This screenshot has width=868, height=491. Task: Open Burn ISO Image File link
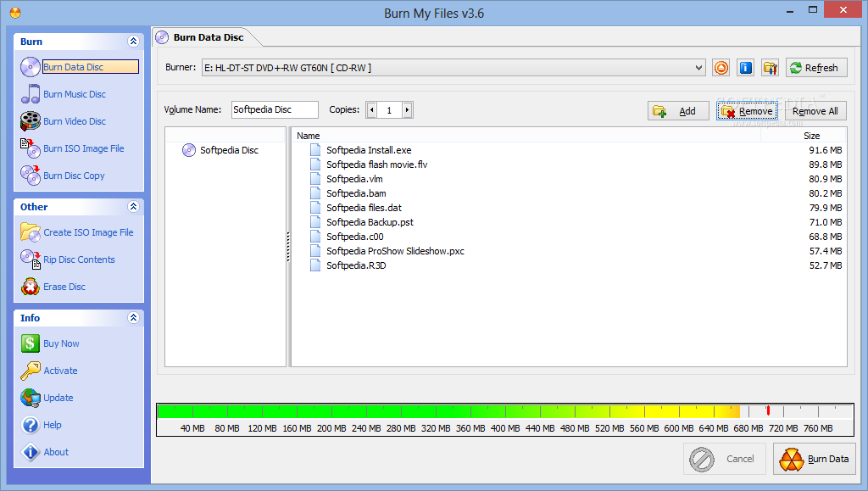84,148
